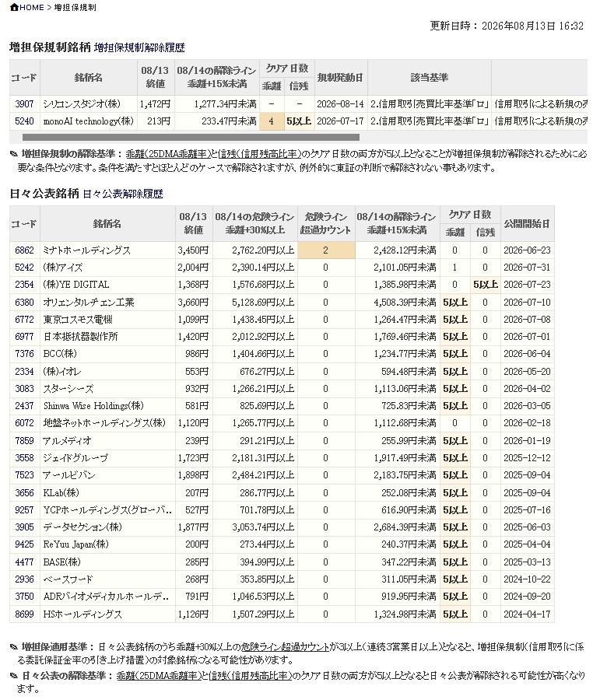
Task: Select KLab(株) name cell
Action: coord(107,493)
